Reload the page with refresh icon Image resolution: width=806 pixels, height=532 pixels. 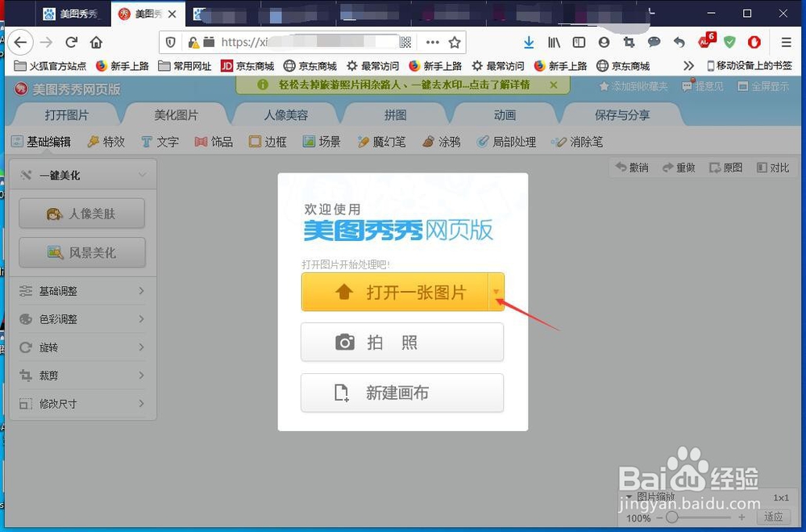click(72, 42)
